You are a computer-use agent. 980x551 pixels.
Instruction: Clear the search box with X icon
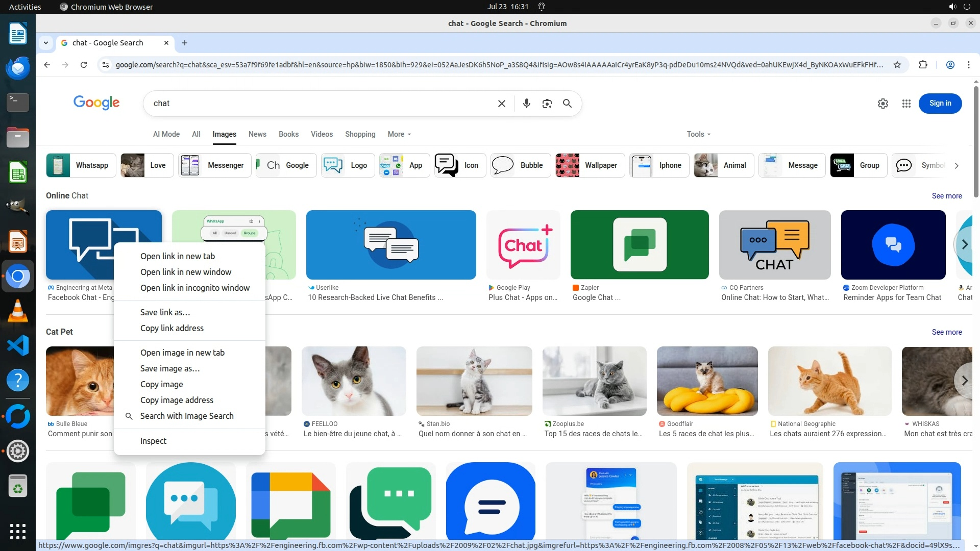pyautogui.click(x=501, y=104)
